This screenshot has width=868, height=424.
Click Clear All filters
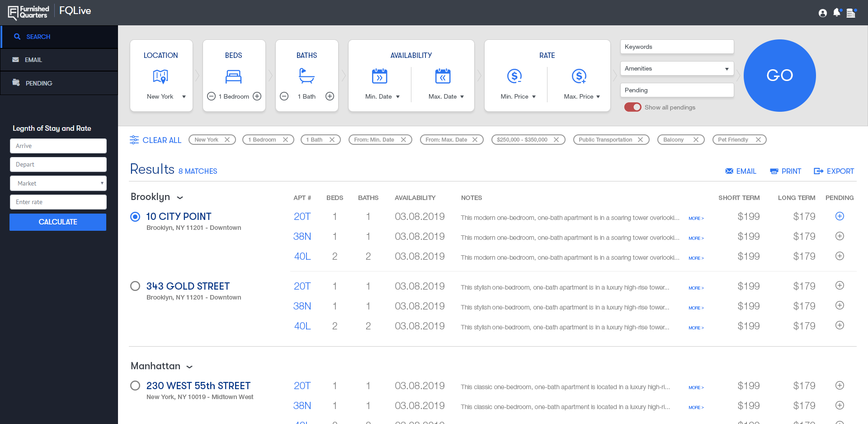coord(156,140)
